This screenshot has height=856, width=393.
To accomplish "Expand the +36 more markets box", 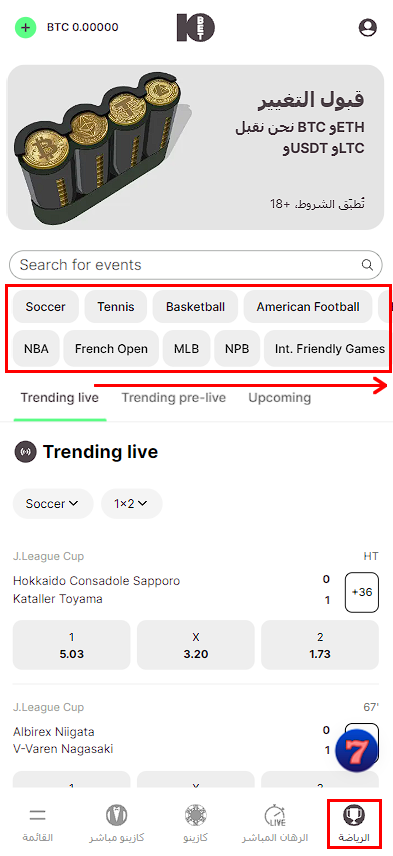I will click(362, 592).
